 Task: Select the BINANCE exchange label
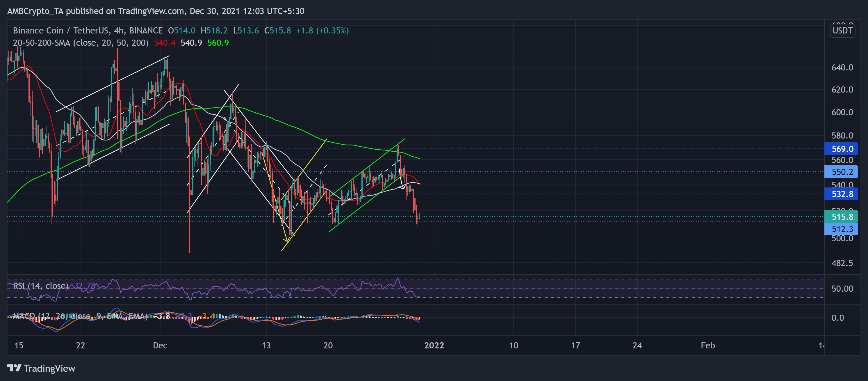147,30
